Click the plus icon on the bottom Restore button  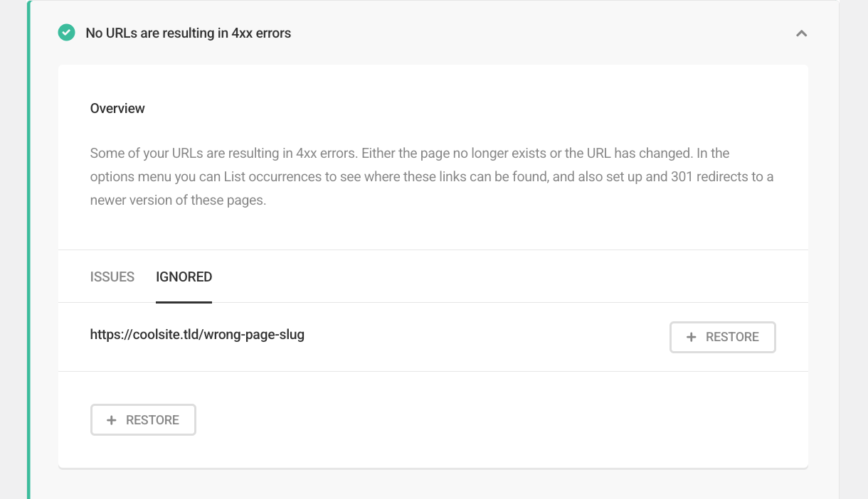click(x=111, y=419)
